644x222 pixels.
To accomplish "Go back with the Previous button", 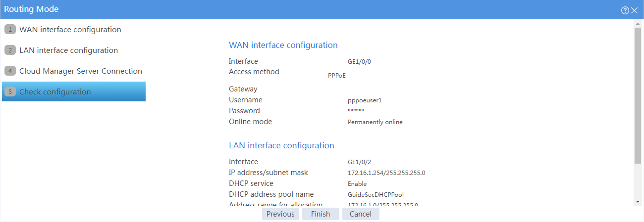I will coord(280,214).
